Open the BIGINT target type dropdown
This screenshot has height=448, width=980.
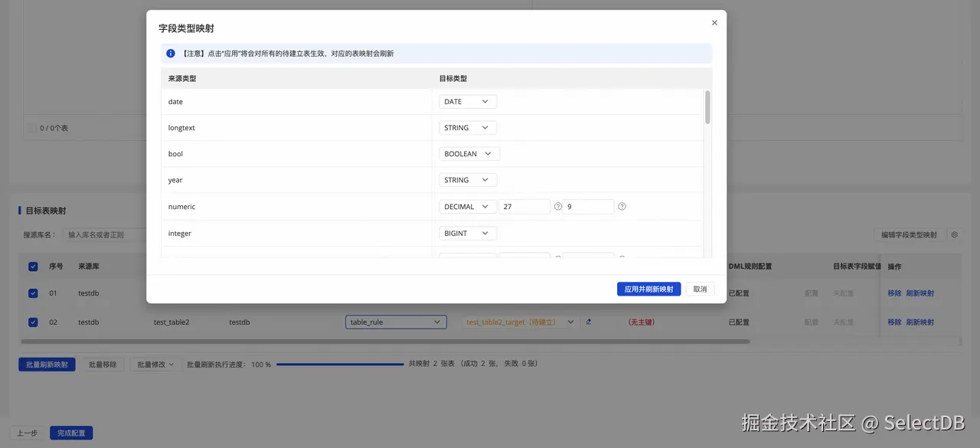(468, 234)
